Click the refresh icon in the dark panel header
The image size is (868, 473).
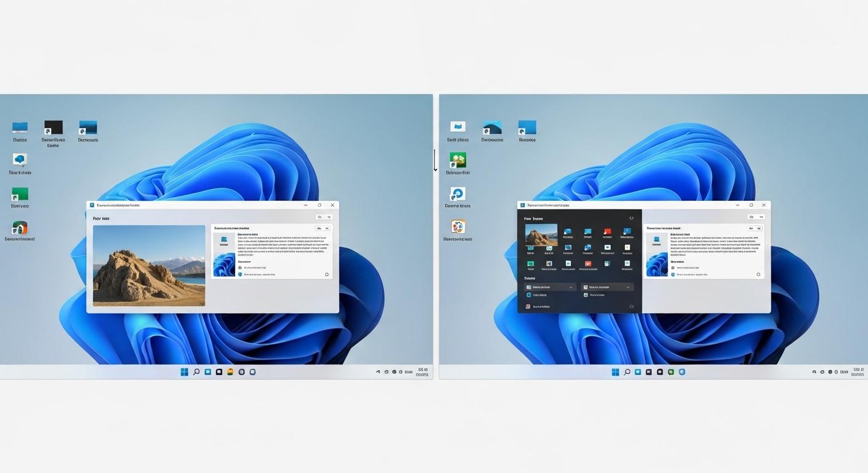[x=631, y=218]
